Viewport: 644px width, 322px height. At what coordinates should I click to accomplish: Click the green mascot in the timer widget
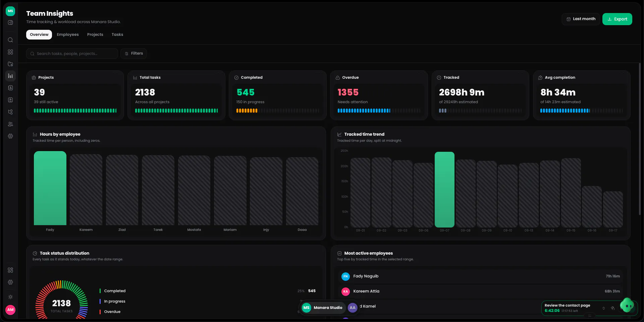627,305
